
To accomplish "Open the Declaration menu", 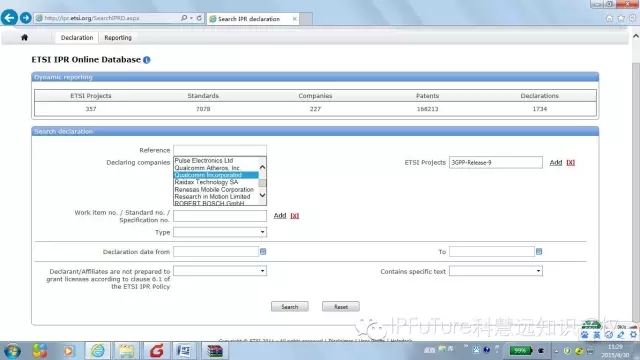I will pyautogui.click(x=77, y=38).
